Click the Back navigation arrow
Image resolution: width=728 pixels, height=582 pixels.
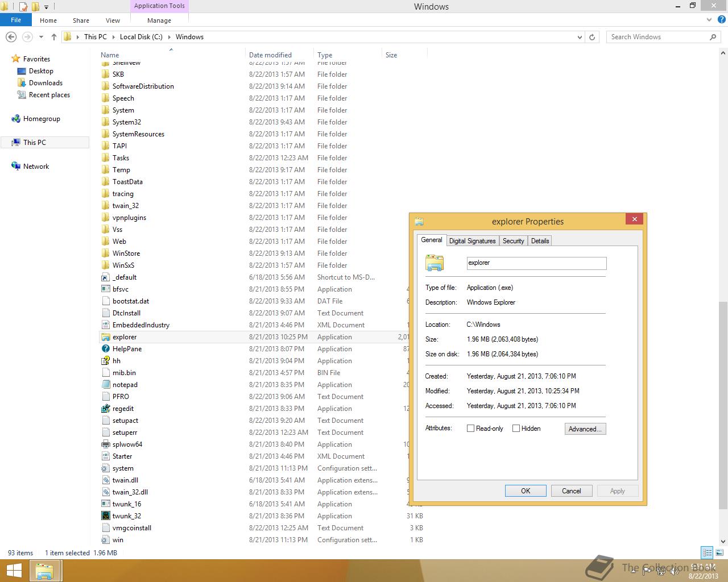[11, 37]
